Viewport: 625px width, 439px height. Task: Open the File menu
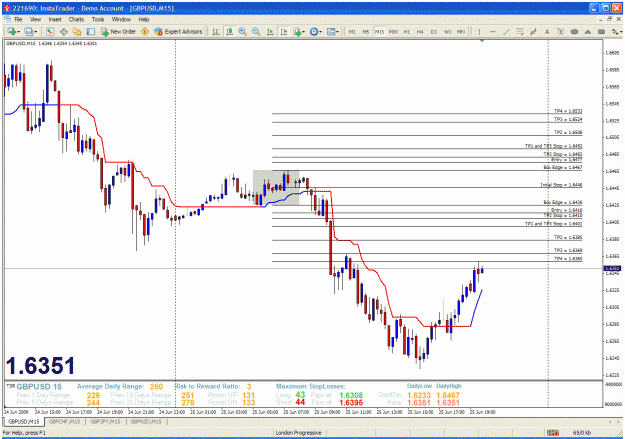coord(18,19)
